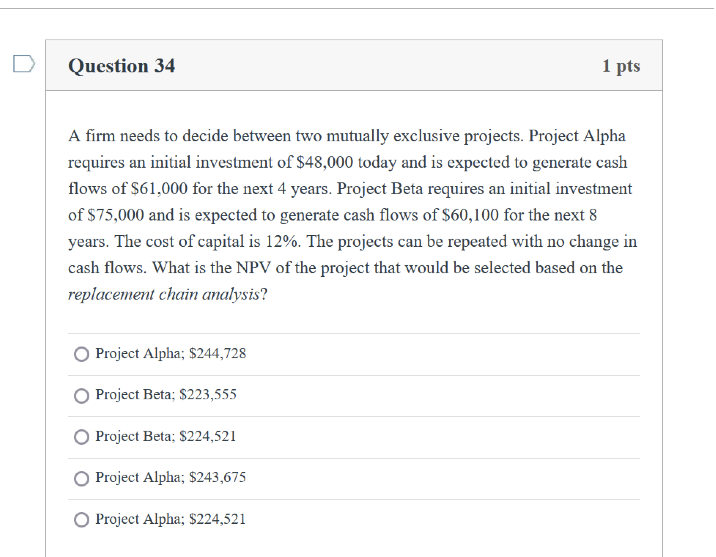This screenshot has height=557, width=716.
Task: Click the '1 pts' points label
Action: [621, 66]
